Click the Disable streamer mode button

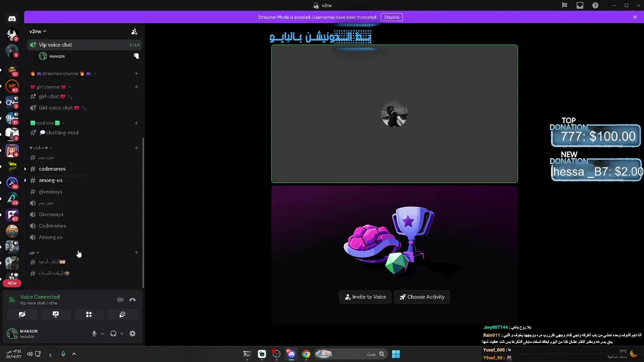point(391,17)
